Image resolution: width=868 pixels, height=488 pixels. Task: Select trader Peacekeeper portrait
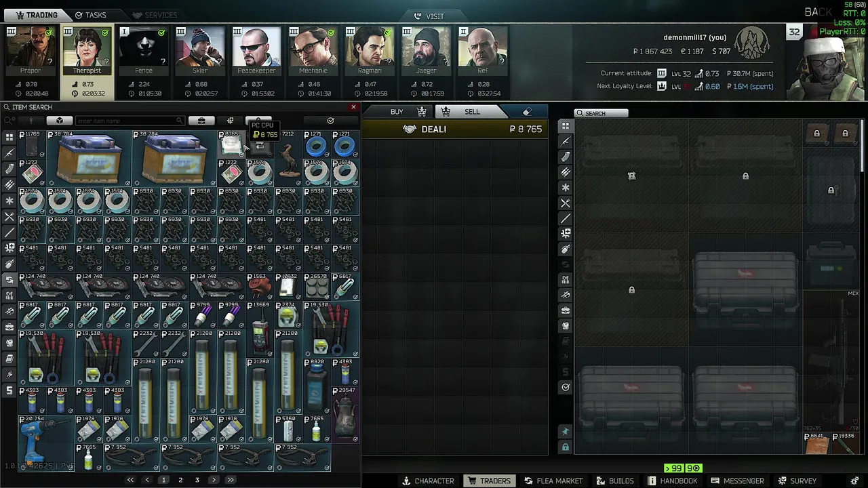click(x=256, y=51)
